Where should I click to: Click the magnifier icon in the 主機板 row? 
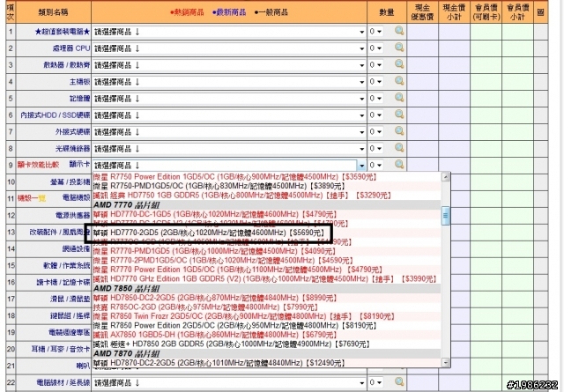[399, 81]
